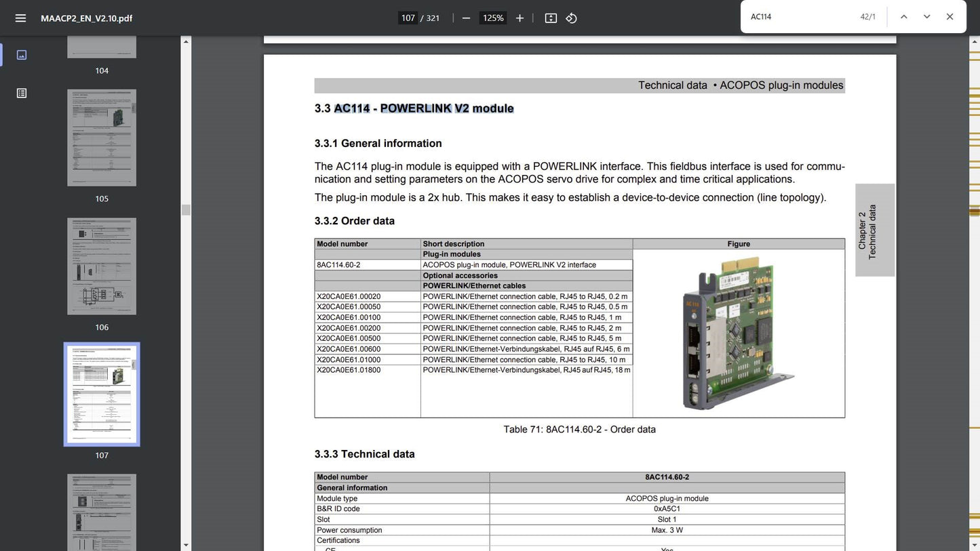This screenshot has width=980, height=551.
Task: Open the thumbnail below page 107
Action: (x=102, y=512)
